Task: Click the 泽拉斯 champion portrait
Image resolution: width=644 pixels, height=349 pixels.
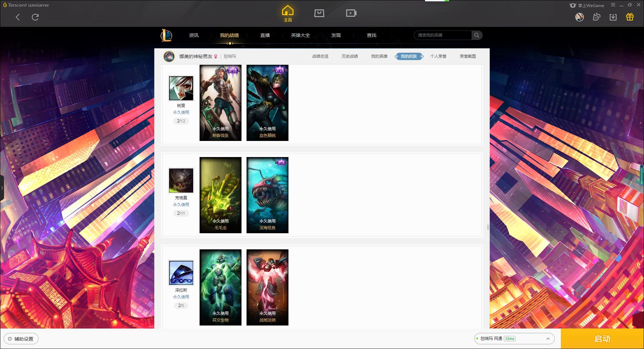Action: click(x=181, y=273)
